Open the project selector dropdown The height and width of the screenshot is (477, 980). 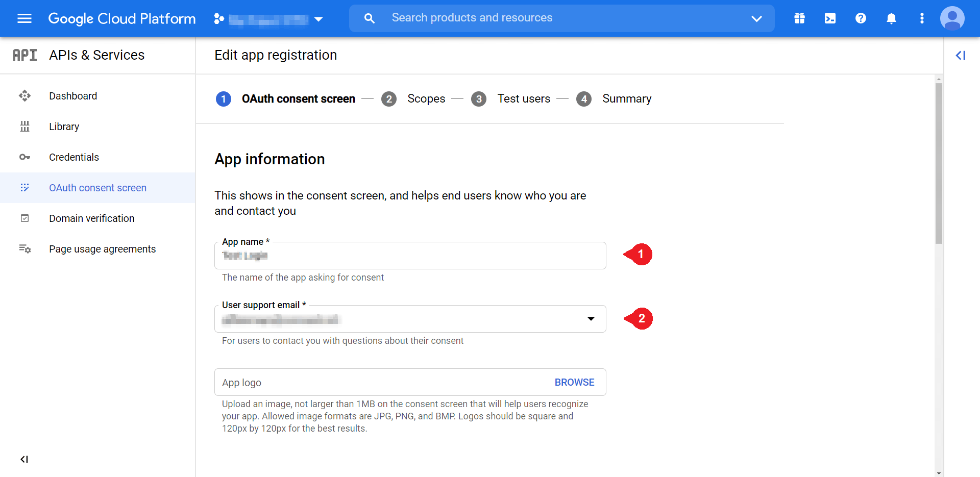318,18
